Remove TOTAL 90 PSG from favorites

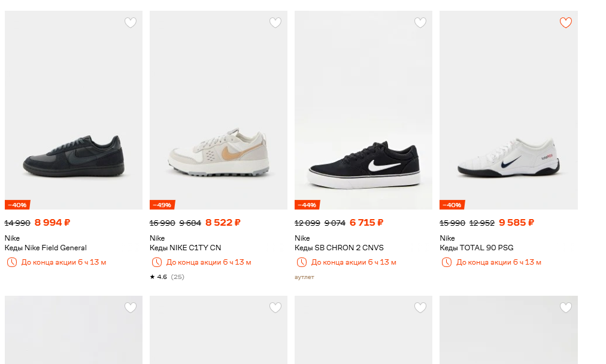(565, 23)
